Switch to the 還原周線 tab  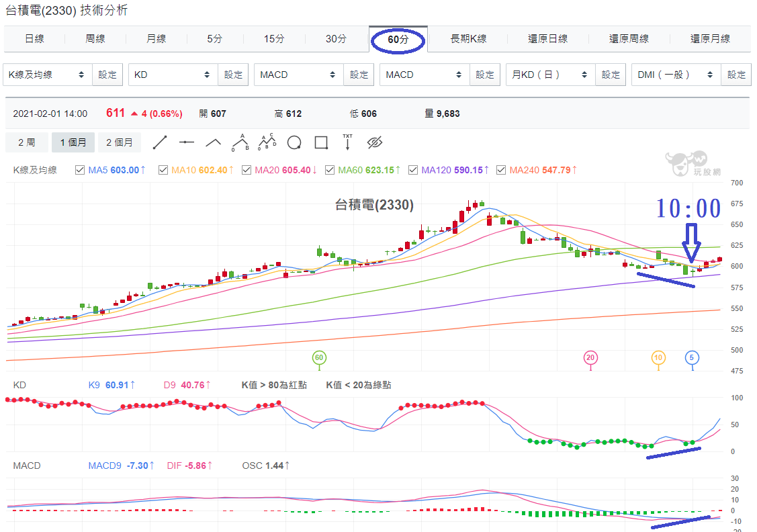629,38
